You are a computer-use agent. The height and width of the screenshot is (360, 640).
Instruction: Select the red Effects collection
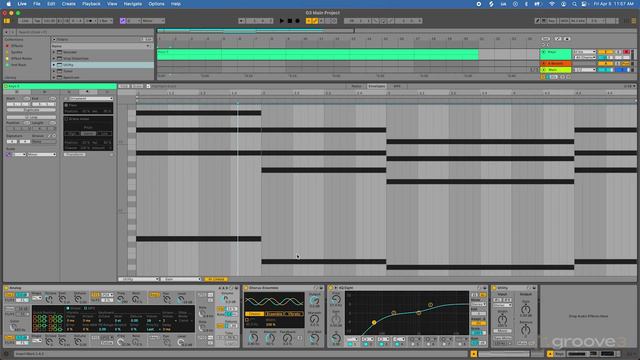click(x=16, y=46)
